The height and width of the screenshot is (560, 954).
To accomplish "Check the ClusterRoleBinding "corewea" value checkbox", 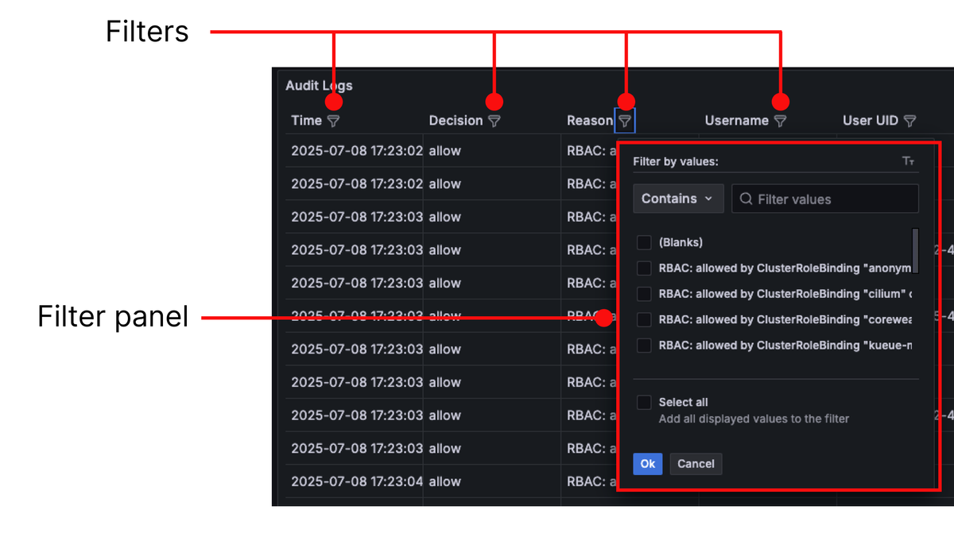I will pos(645,319).
